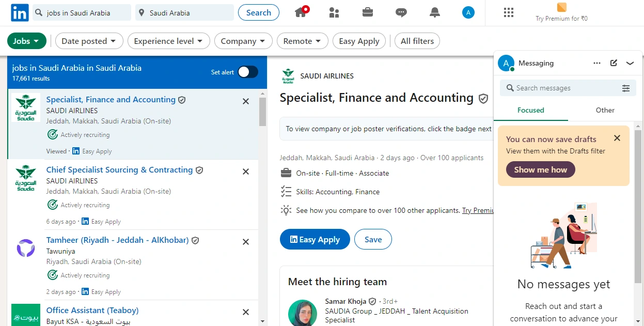Click verification badge beside Tamheer listing

coord(195,240)
